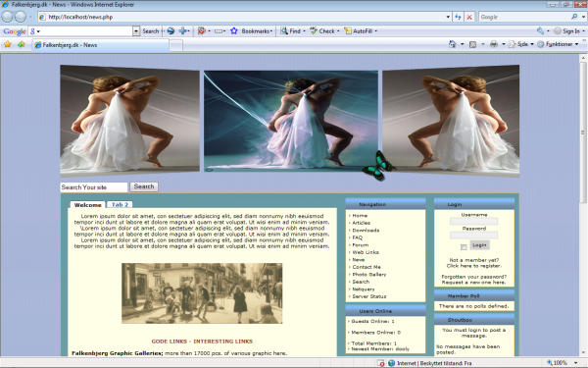The height and width of the screenshot is (368, 588).
Task: Click the browser address bar URL
Action: (80, 17)
